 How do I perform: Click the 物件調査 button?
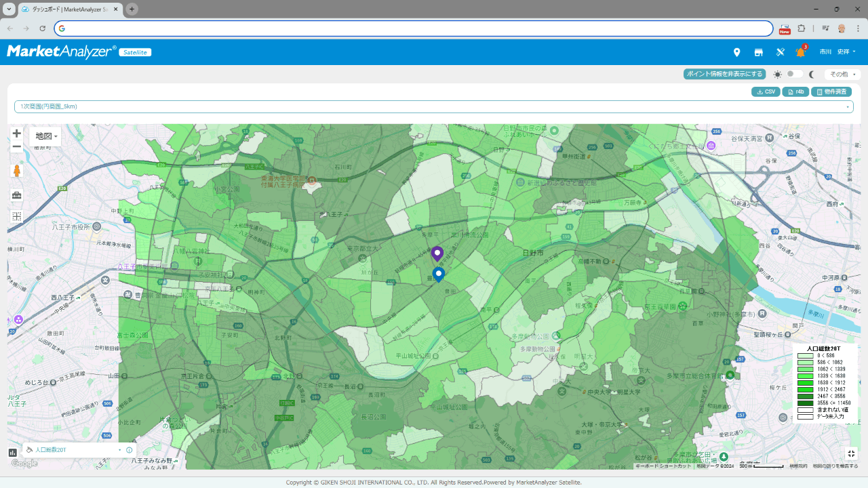[x=831, y=91]
